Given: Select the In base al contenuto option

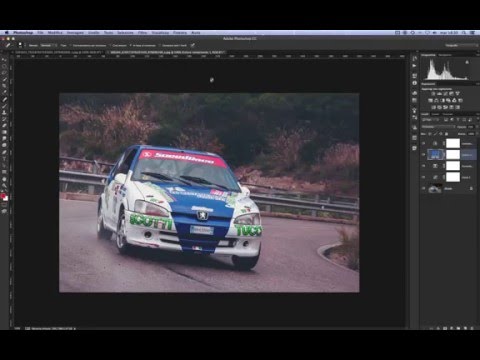Looking at the screenshot, I should tap(143, 45).
